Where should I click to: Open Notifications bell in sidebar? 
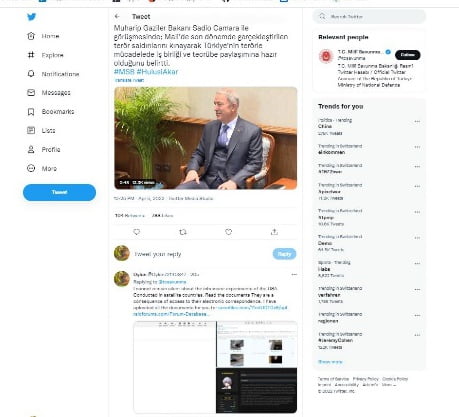[x=53, y=74]
